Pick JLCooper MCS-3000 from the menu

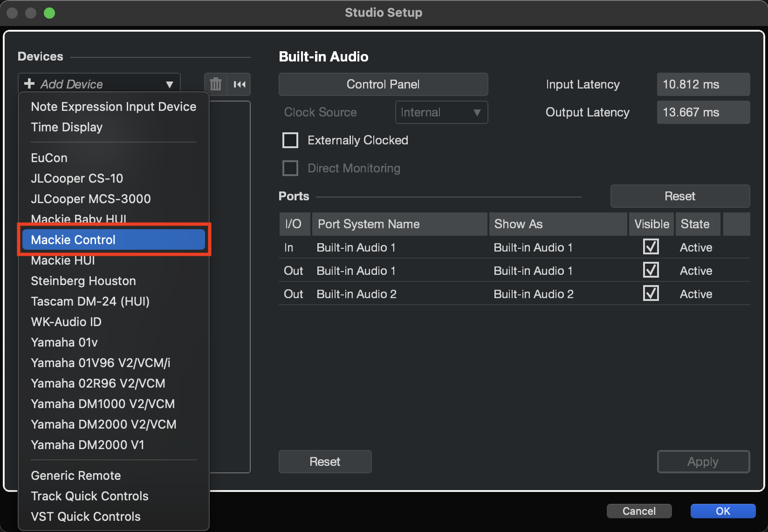click(x=114, y=199)
